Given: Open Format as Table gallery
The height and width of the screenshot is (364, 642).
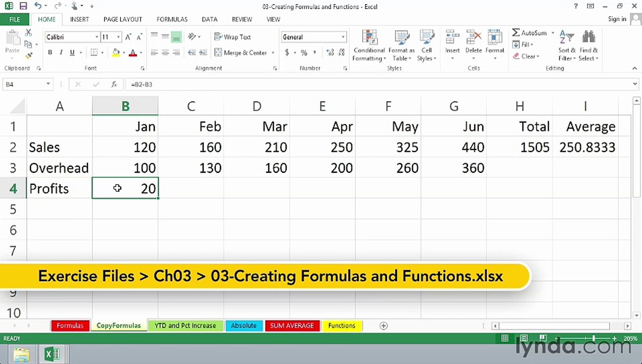Looking at the screenshot, I should click(x=401, y=46).
